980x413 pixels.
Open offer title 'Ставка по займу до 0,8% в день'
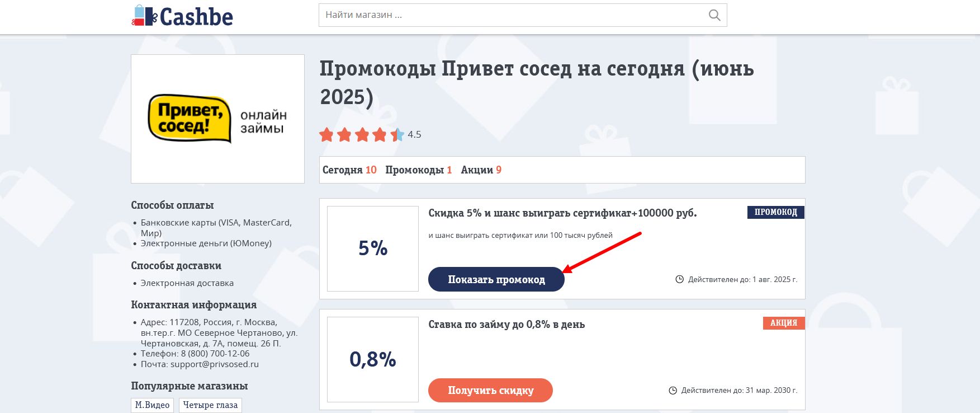pos(506,325)
